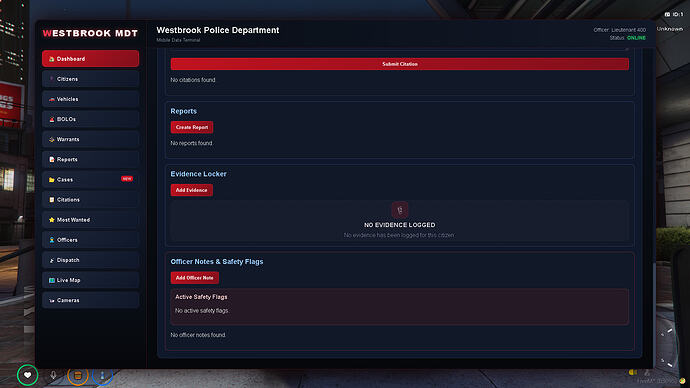Select BOLOs in the sidebar
Screen dimensions: 690x388
[90, 119]
